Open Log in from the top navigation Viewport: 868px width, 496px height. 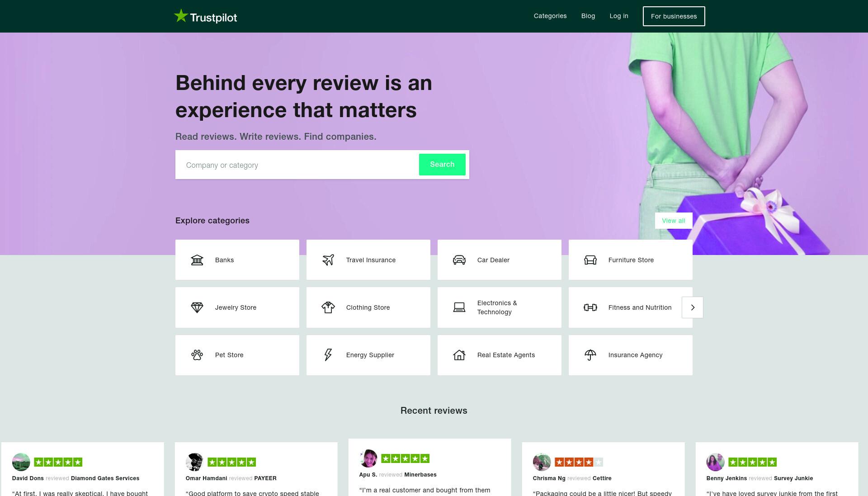click(619, 16)
